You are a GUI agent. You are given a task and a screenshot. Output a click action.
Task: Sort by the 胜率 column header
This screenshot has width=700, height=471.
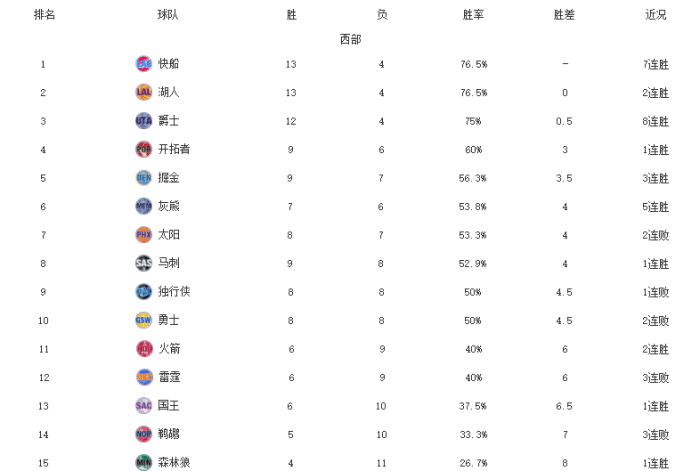coord(474,15)
